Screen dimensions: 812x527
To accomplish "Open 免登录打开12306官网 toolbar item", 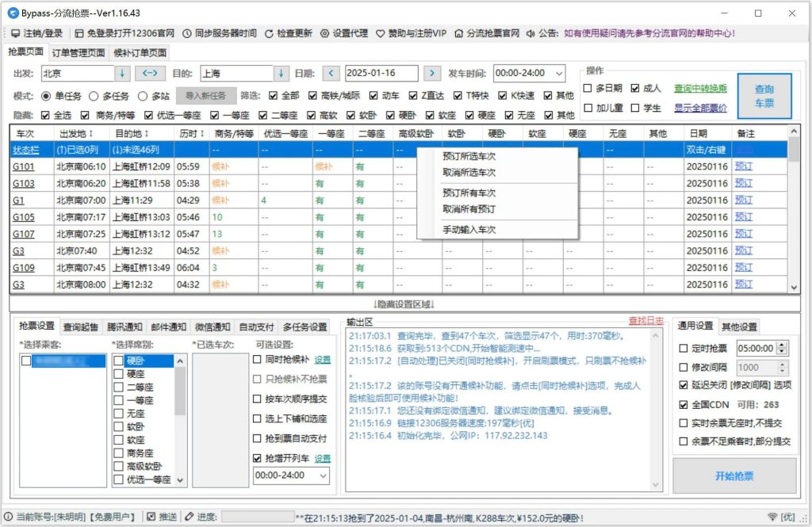I will point(124,33).
